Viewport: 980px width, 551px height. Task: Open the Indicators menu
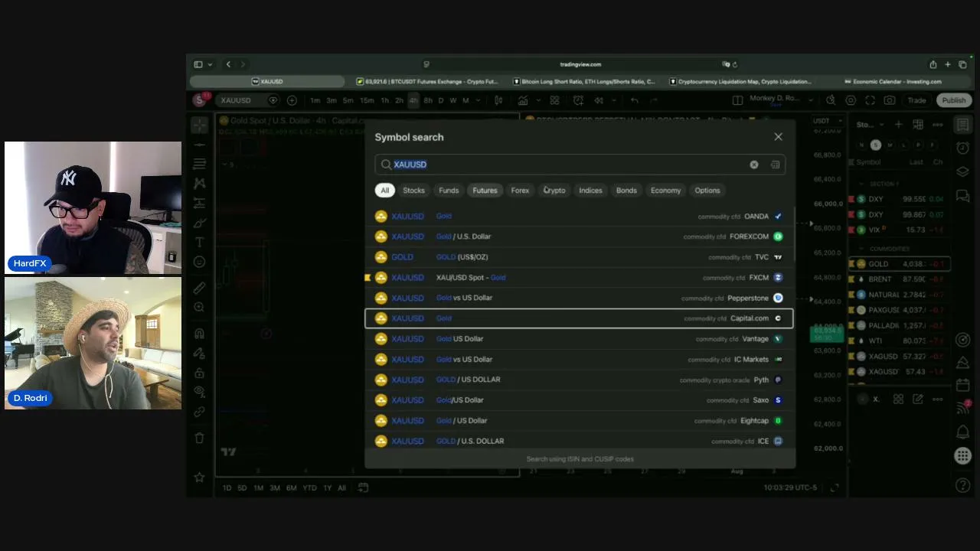tap(524, 100)
